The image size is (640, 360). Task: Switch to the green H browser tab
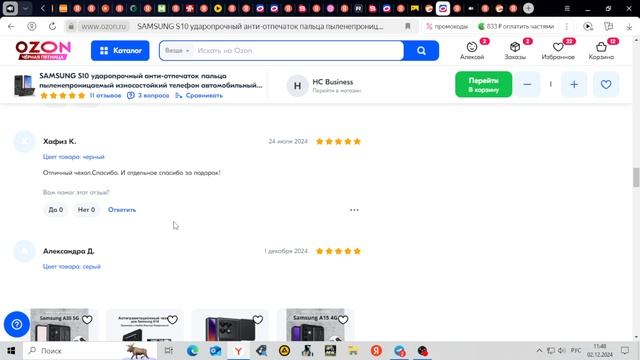(x=162, y=8)
